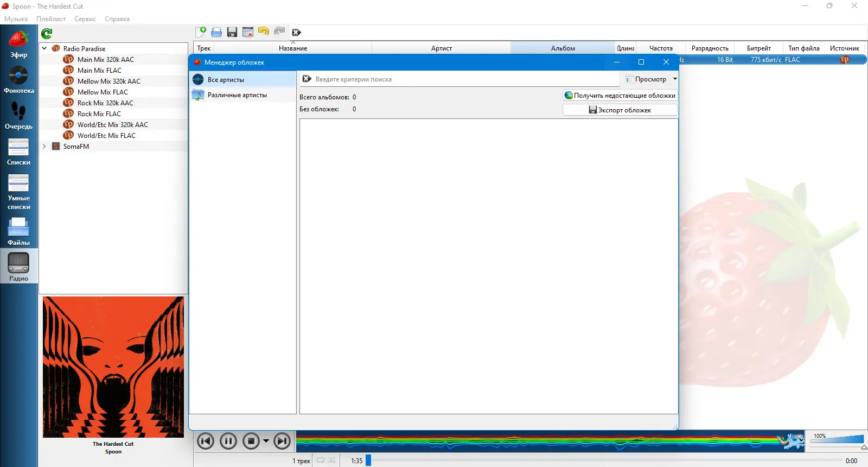
Task: Click the Radio Paradise service icon
Action: pos(56,48)
